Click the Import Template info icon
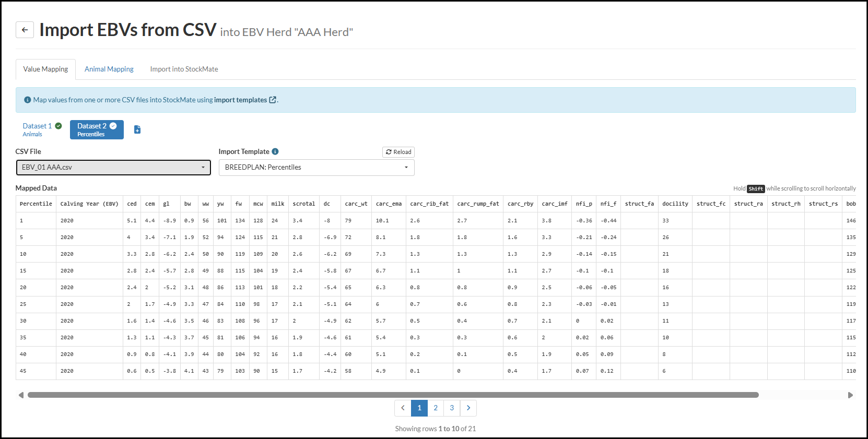The width and height of the screenshot is (868, 439). [275, 151]
